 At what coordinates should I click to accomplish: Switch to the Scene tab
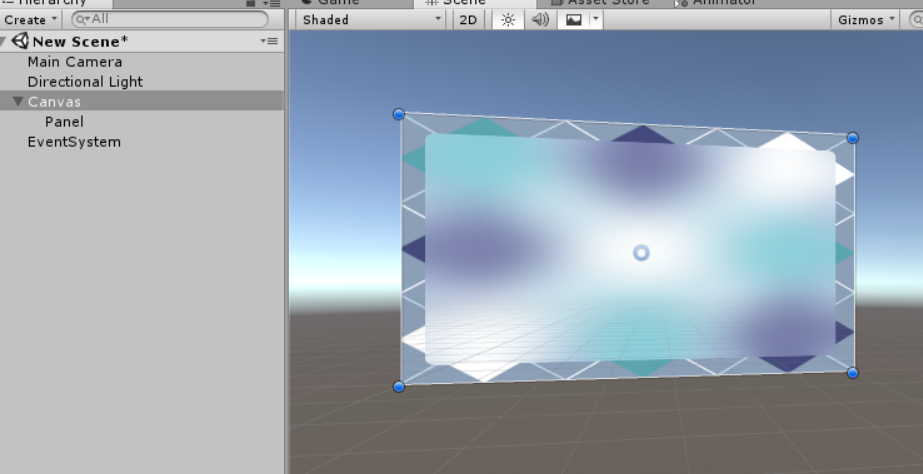[x=475, y=2]
